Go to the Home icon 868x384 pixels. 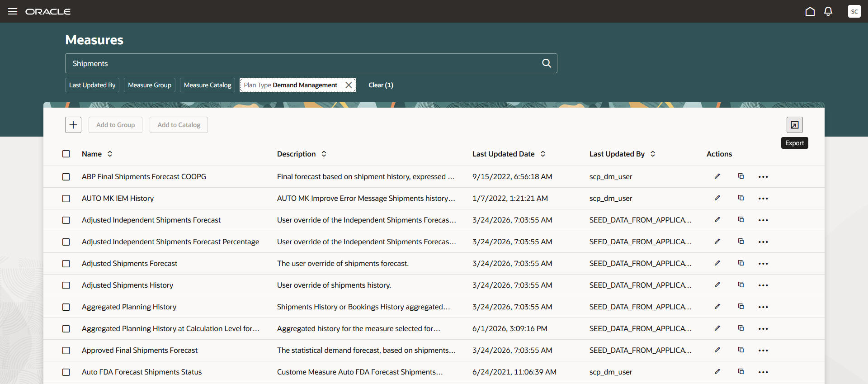(x=810, y=11)
